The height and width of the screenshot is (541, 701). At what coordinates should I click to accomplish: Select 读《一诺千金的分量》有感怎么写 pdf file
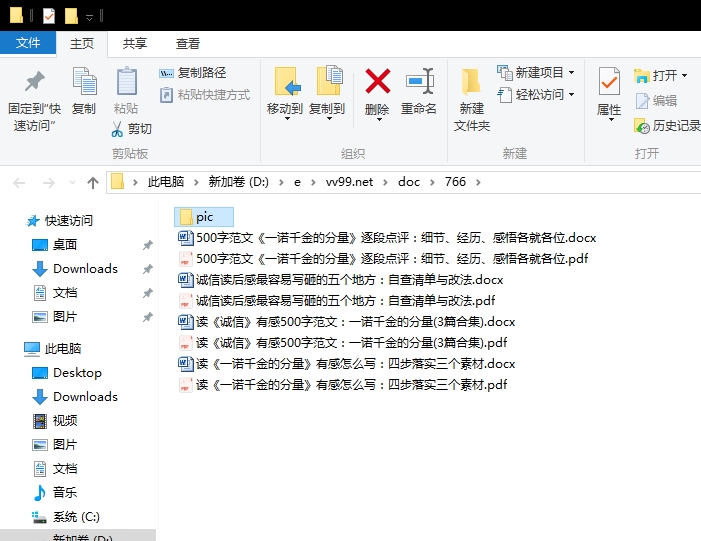point(342,385)
